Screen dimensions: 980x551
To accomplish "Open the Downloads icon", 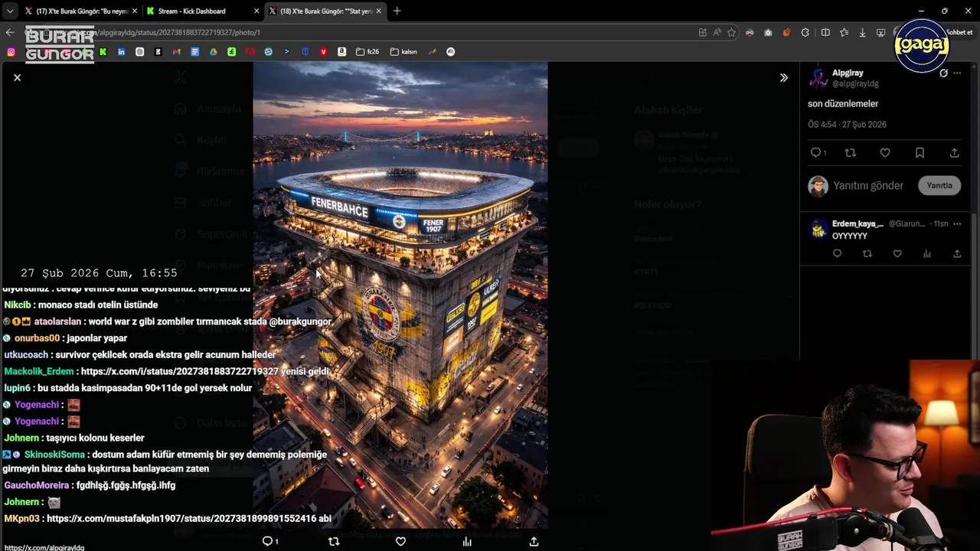I will click(862, 32).
